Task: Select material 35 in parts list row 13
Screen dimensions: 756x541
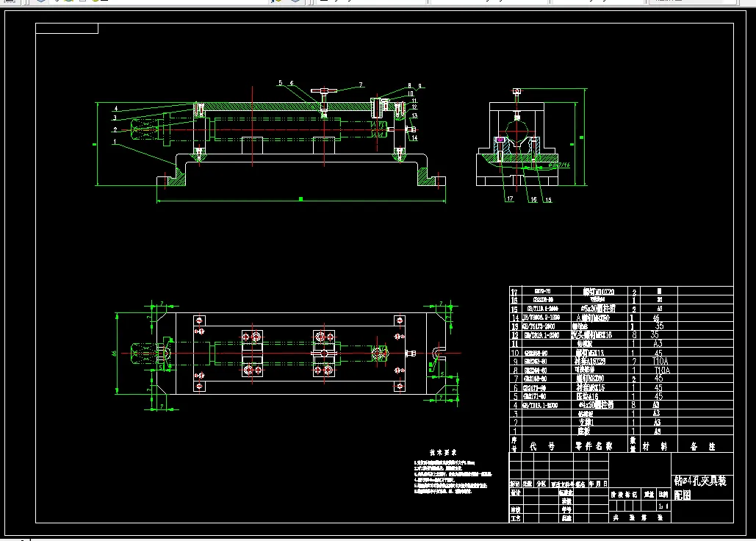Action: [x=659, y=326]
